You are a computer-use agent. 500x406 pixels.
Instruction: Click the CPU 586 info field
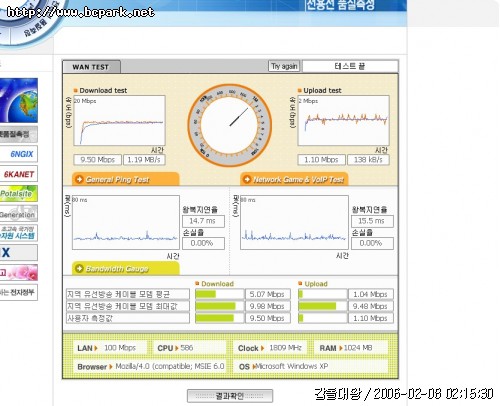tap(189, 348)
